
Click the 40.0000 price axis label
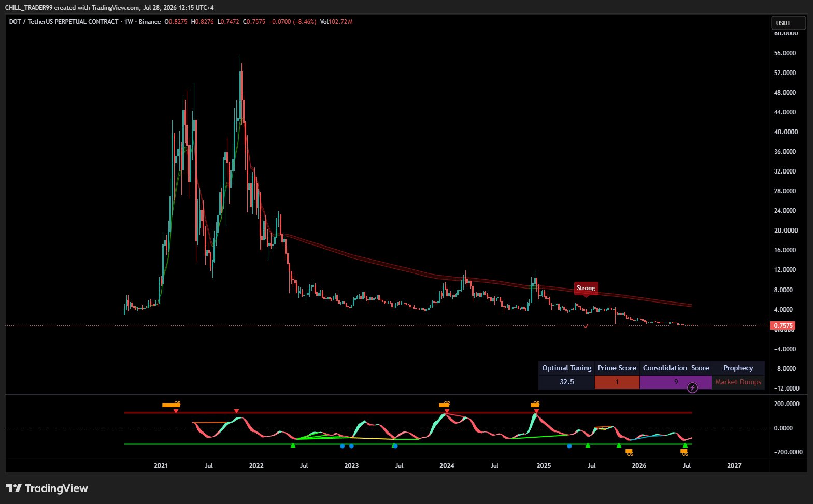point(786,132)
